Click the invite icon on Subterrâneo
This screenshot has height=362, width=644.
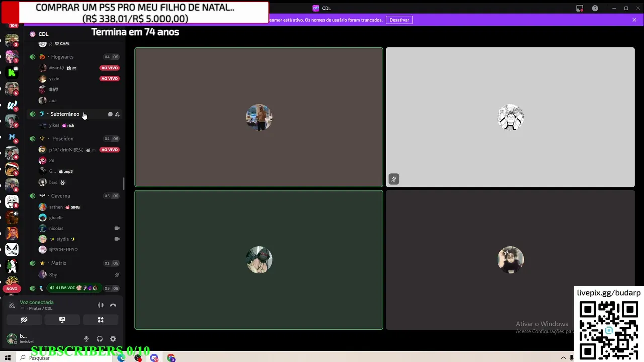click(x=117, y=114)
